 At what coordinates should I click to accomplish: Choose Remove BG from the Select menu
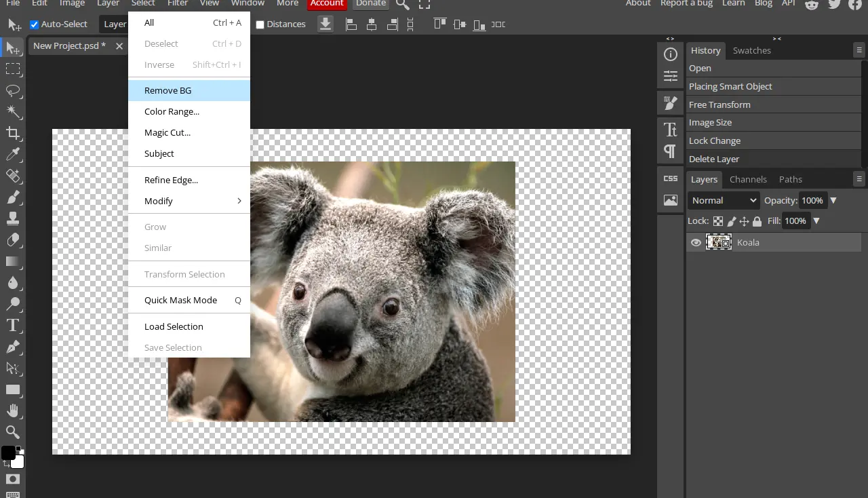click(x=167, y=90)
